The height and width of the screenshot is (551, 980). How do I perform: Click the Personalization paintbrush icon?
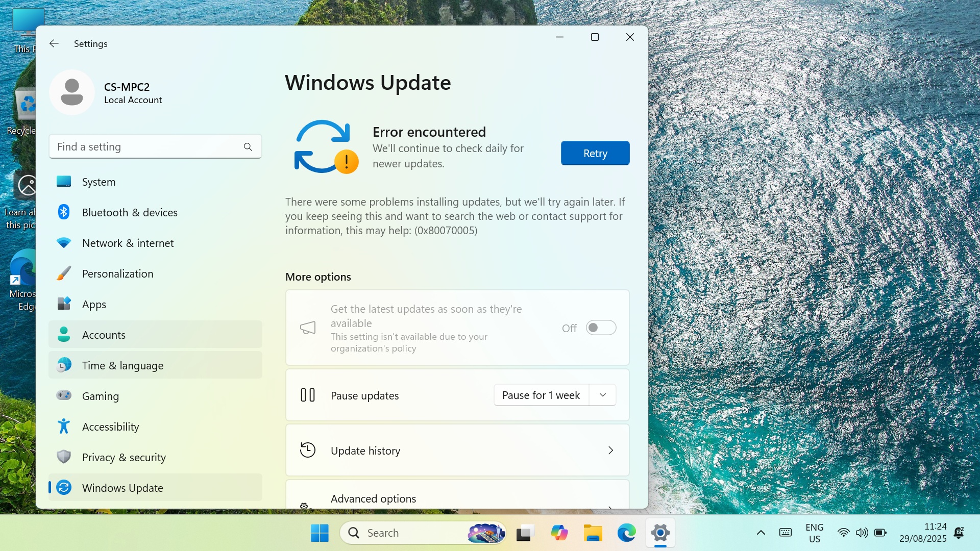(x=64, y=273)
